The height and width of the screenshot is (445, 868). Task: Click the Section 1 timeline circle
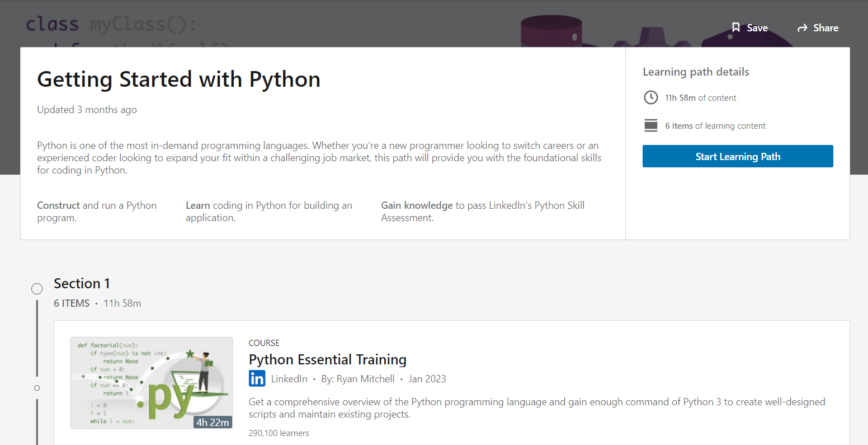click(x=37, y=289)
